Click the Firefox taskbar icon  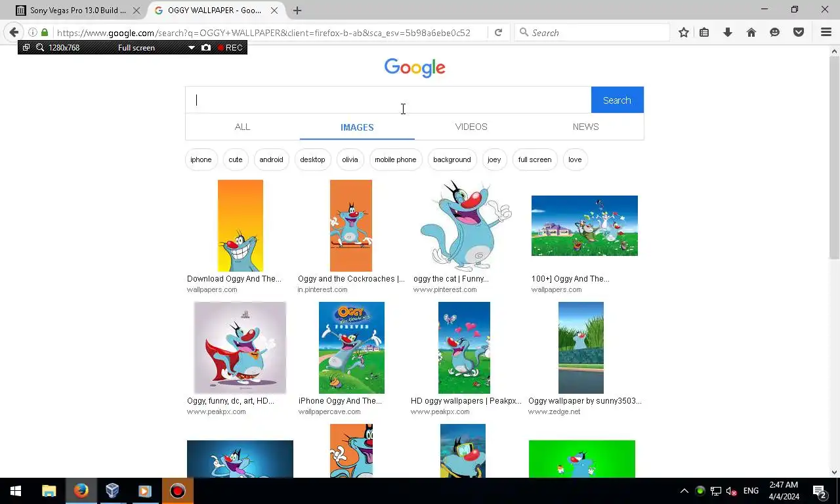coord(81,491)
